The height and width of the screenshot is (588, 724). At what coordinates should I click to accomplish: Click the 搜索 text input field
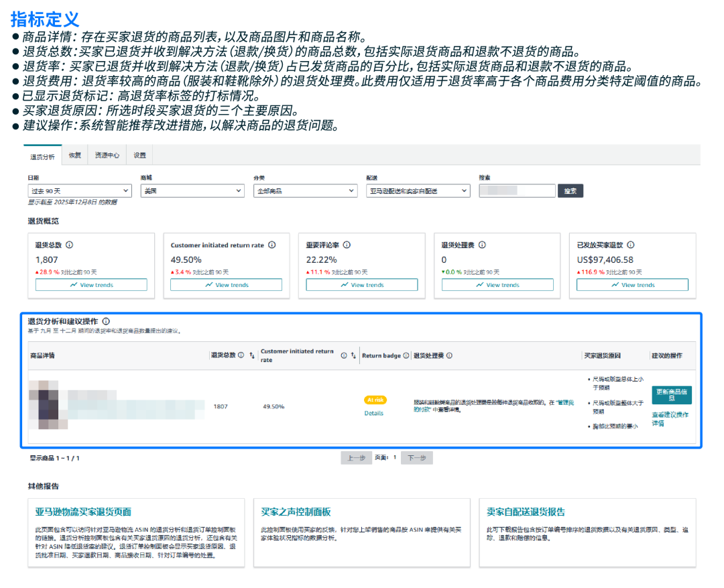click(517, 191)
